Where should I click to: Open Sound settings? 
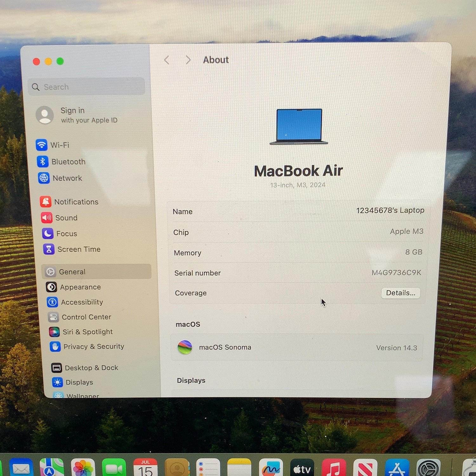click(59, 218)
